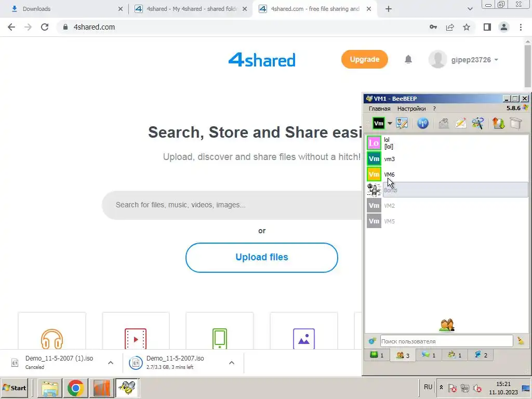Click the headphones music category icon

click(52, 339)
